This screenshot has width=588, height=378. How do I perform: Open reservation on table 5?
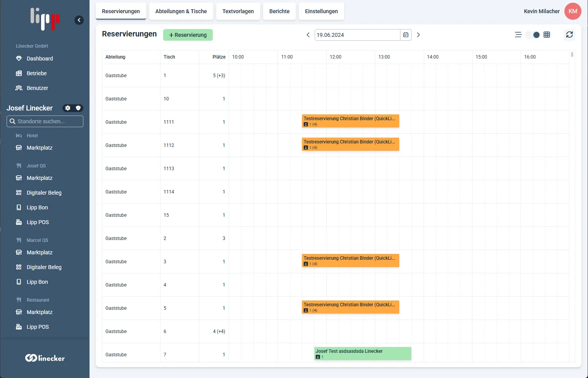click(350, 307)
